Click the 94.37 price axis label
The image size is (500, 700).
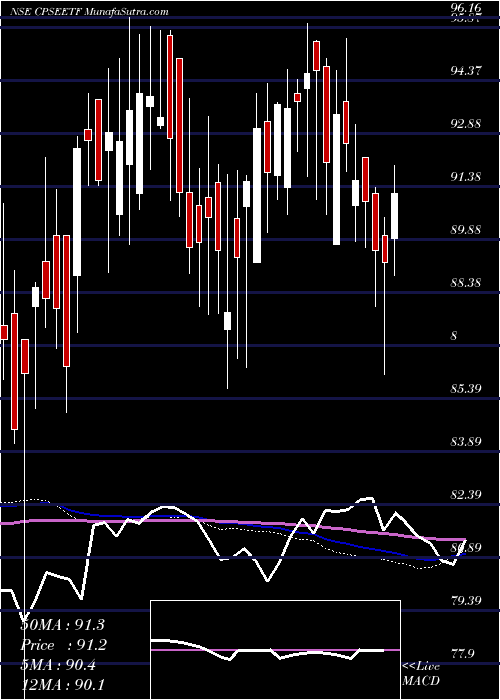coord(465,70)
